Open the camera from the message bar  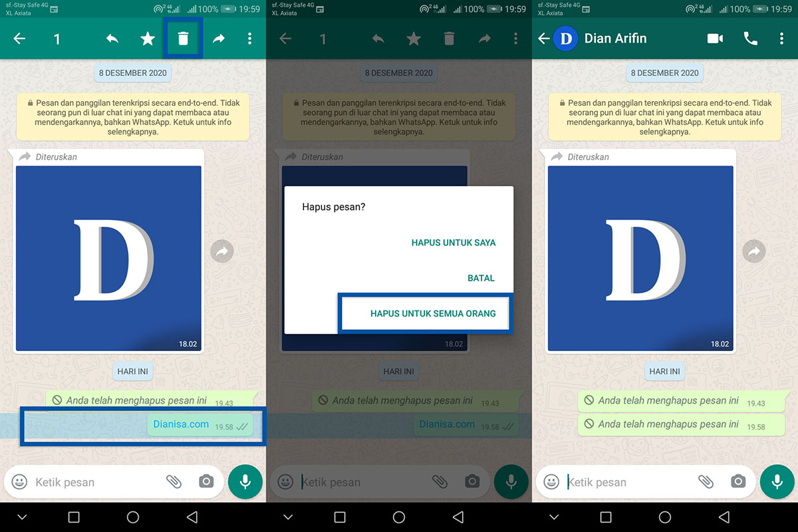pos(206,481)
